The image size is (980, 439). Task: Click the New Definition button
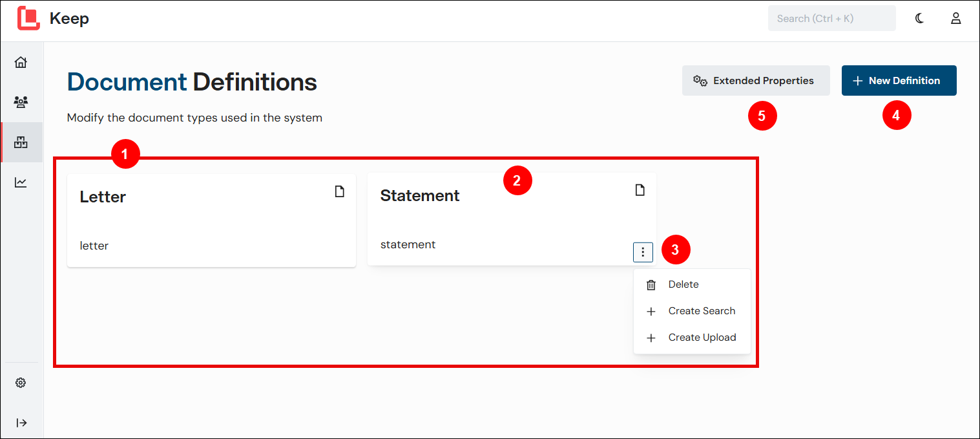click(x=899, y=81)
